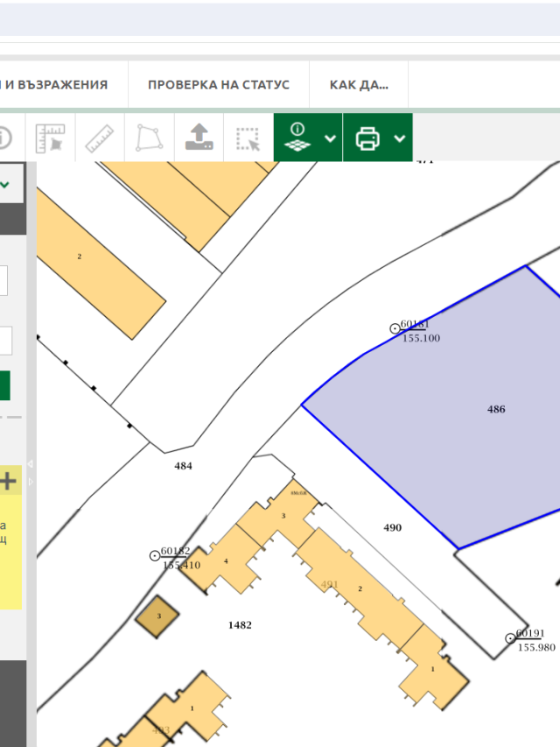Image resolution: width=560 pixels, height=747 pixels.
Task: Click the green button in left sidebar
Action: [4, 385]
